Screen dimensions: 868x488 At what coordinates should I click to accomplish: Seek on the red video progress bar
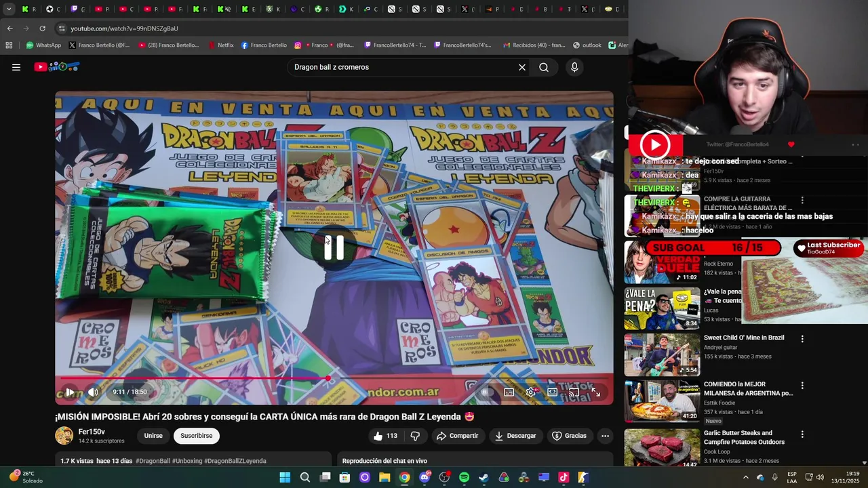pyautogui.click(x=334, y=378)
